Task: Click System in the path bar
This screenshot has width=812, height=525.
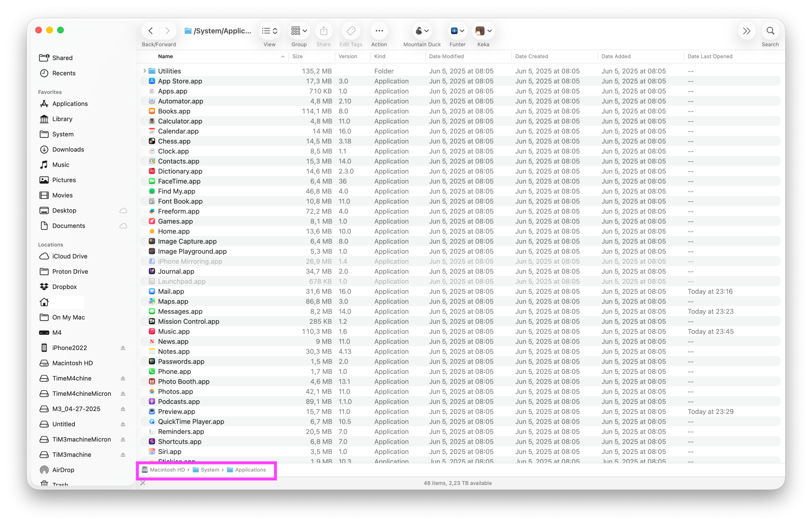Action: pyautogui.click(x=209, y=470)
